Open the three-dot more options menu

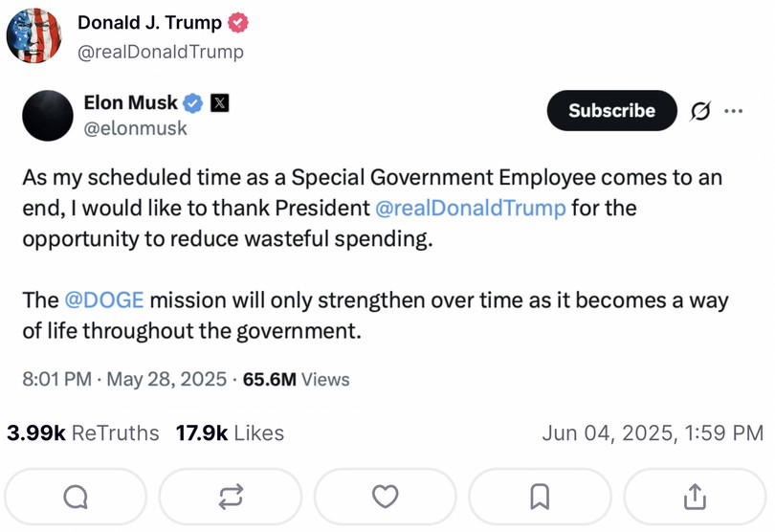[x=734, y=111]
